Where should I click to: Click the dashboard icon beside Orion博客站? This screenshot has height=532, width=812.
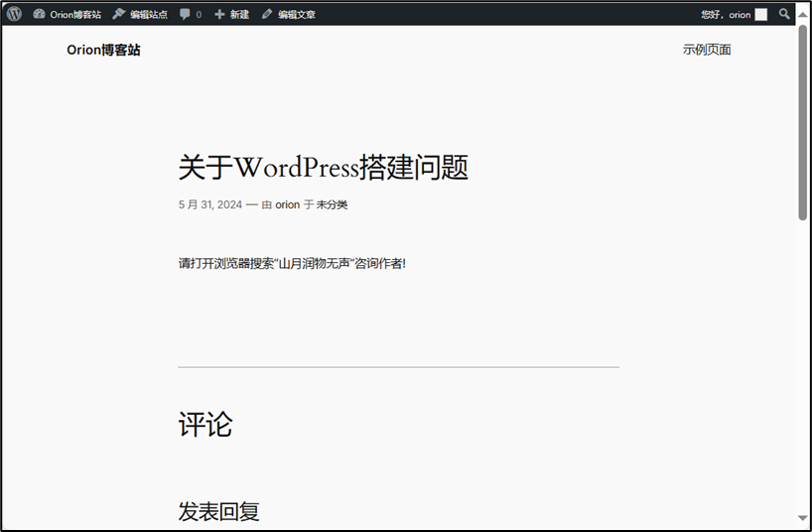pos(39,14)
